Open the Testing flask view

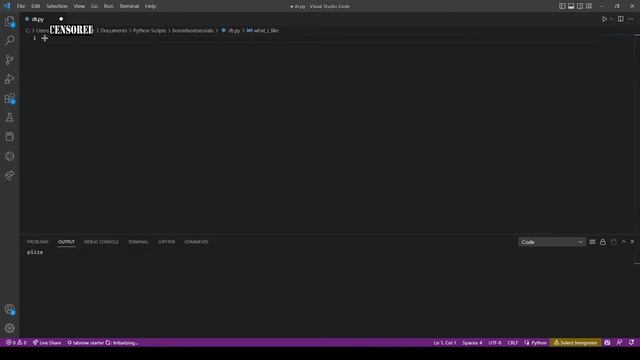(9, 118)
